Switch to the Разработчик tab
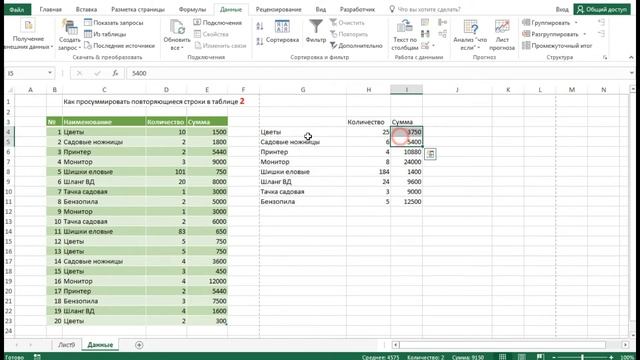The height and width of the screenshot is (360, 640). [x=357, y=9]
